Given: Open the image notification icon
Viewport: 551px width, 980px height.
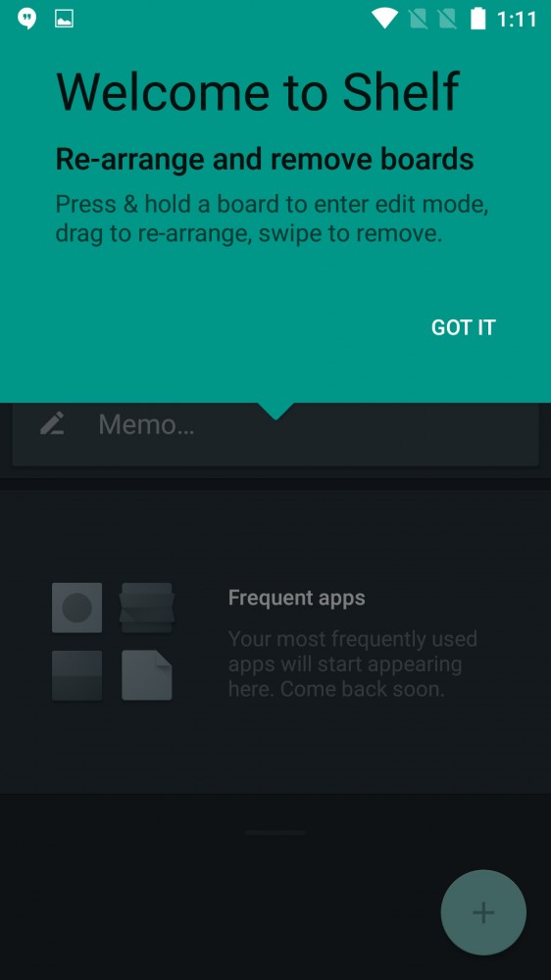Looking at the screenshot, I should 65,19.
